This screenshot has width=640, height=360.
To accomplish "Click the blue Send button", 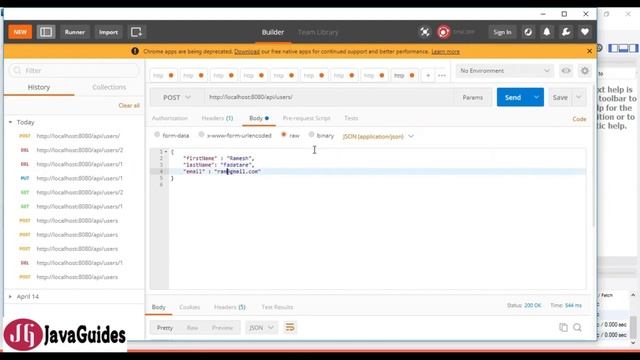I will [x=513, y=97].
